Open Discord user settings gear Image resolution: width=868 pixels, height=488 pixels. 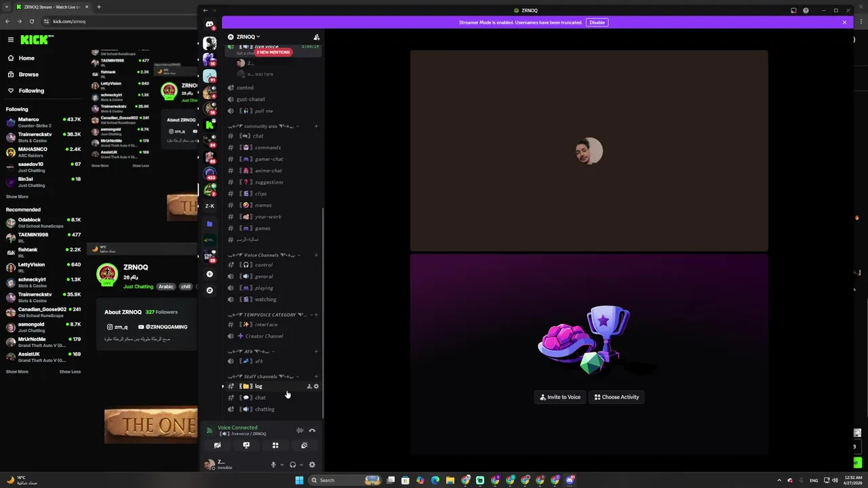click(312, 465)
